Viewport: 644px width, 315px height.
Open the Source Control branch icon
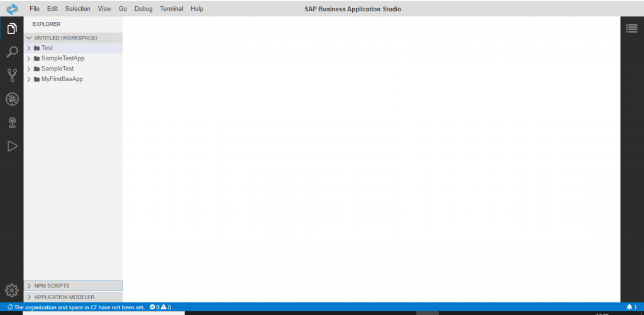pos(12,75)
